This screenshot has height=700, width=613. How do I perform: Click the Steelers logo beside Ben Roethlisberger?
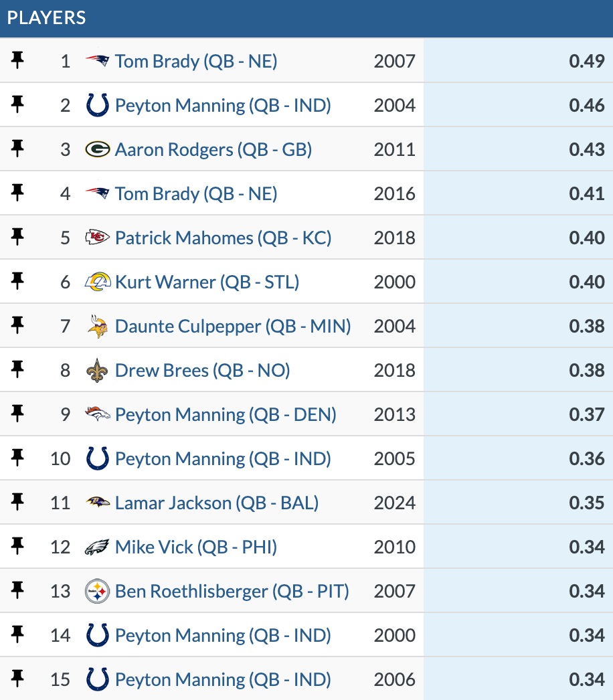(x=97, y=591)
